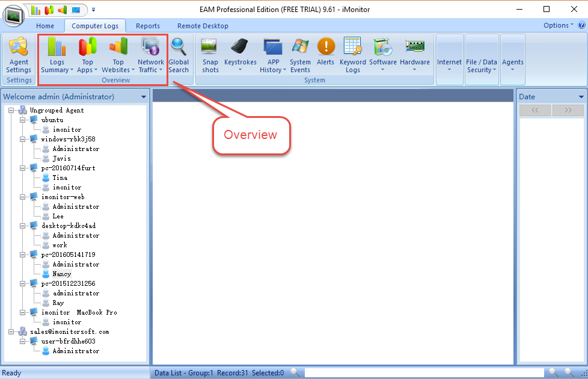Click the resize grip in status bar
Image resolution: width=588 pixels, height=379 pixels.
tap(584, 374)
